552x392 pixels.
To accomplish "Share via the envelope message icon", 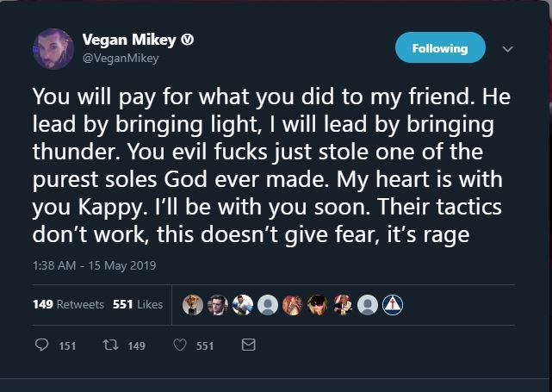I will coord(248,345).
